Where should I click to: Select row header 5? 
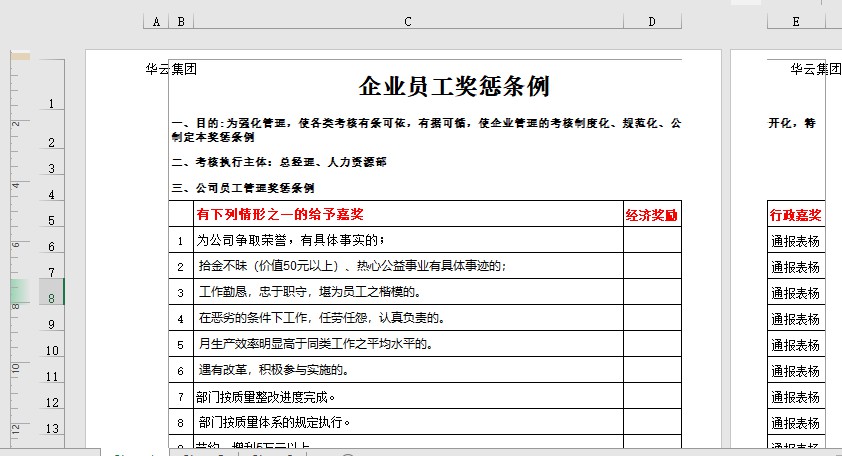point(52,221)
